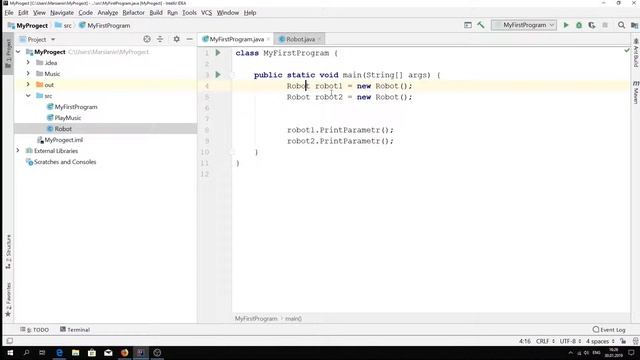
Task: Open project structure icon at top right
Action: coord(634,25)
